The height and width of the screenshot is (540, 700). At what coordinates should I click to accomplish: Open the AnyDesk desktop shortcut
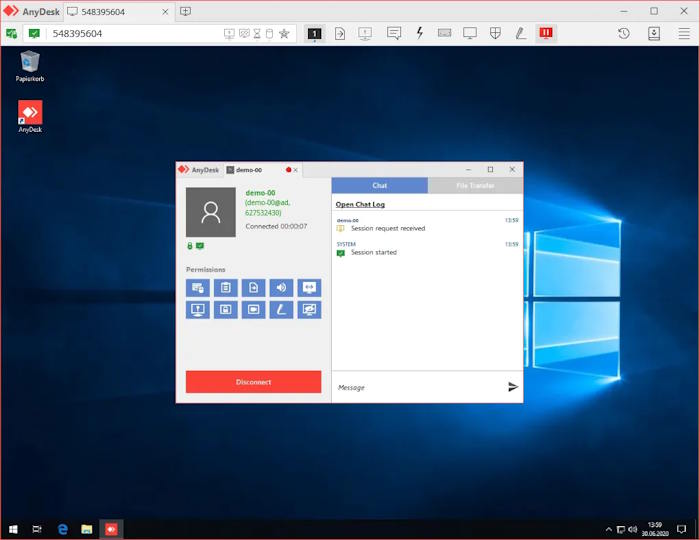pos(30,116)
